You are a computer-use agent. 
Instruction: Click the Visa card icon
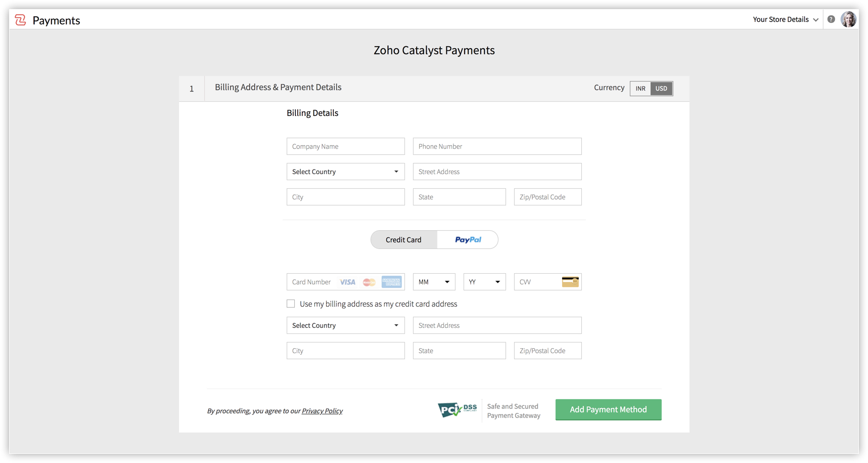tap(347, 282)
